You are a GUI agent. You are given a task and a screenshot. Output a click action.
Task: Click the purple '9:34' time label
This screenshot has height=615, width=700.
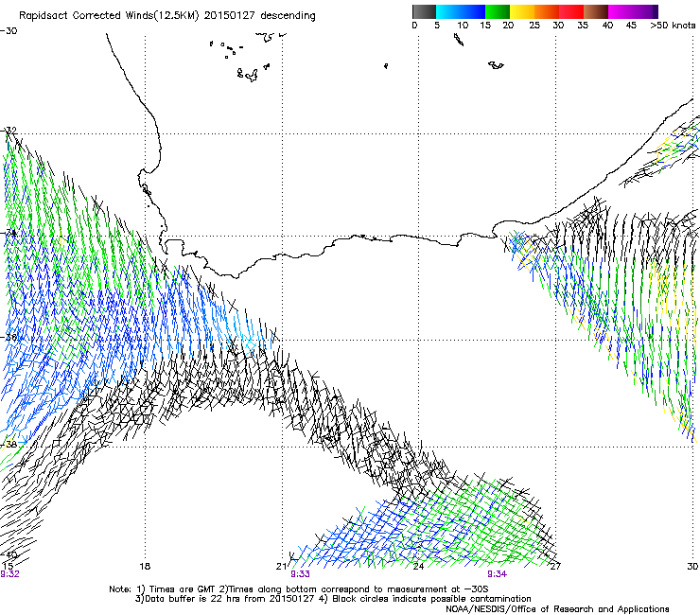497,574
